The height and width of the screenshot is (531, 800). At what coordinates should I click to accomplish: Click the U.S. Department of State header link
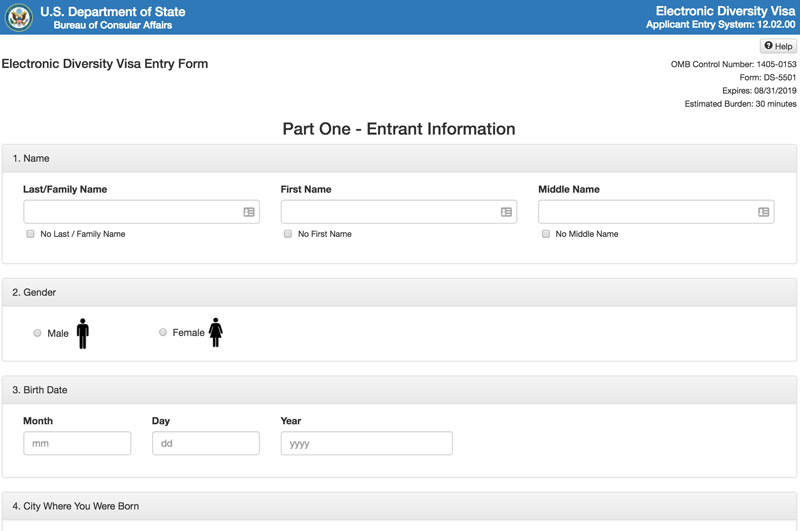(x=112, y=12)
